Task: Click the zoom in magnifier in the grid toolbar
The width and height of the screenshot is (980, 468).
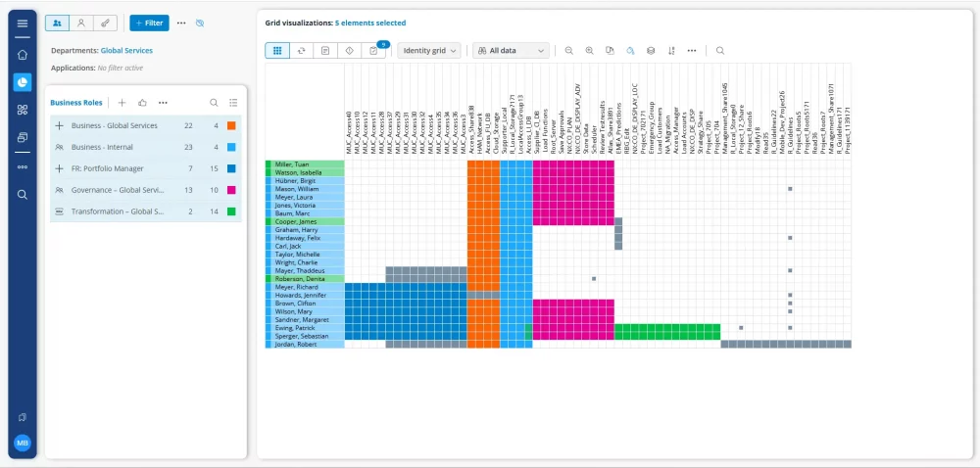Action: 589,50
